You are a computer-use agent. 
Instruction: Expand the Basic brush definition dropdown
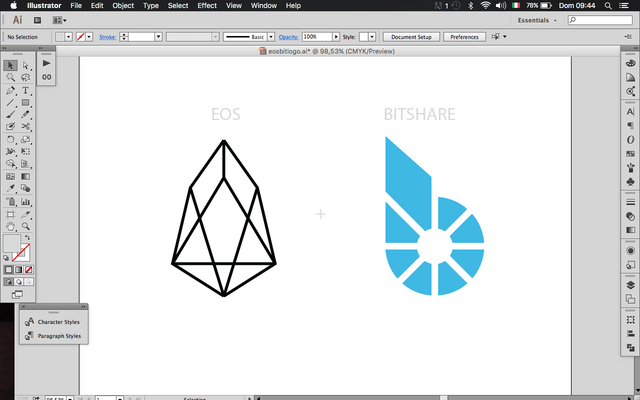coord(271,37)
